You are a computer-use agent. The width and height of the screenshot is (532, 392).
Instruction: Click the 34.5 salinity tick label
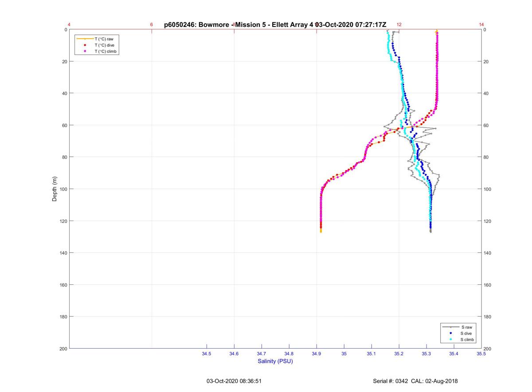pos(207,354)
